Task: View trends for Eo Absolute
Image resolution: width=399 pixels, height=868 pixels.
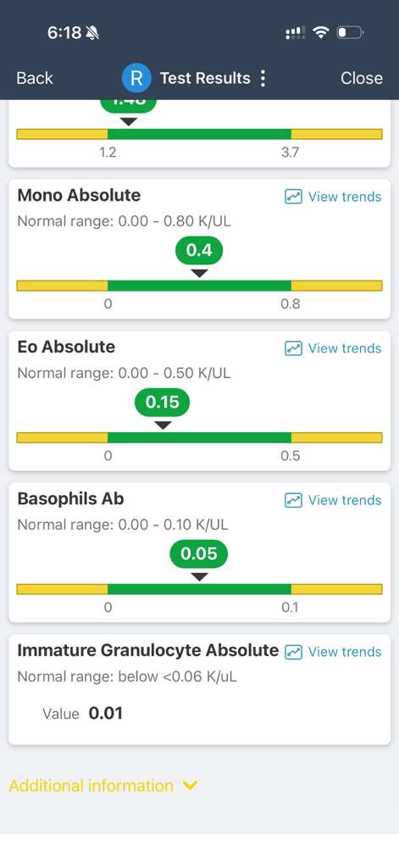Action: [333, 348]
